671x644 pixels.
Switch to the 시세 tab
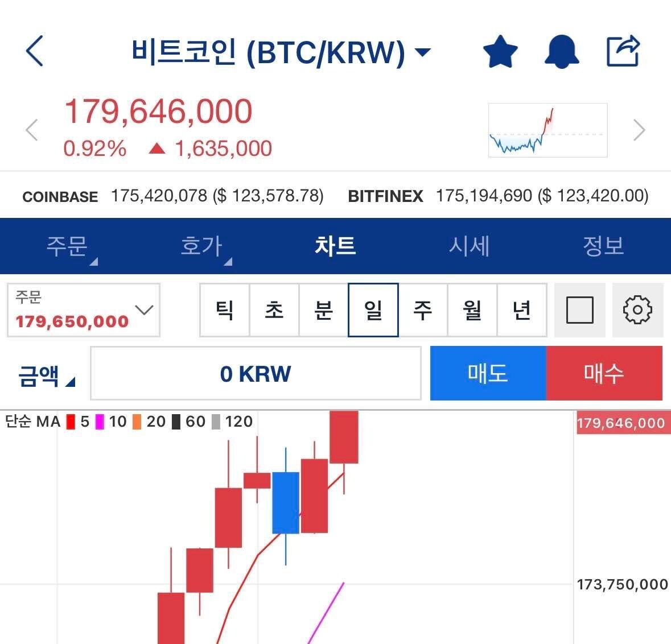click(470, 246)
